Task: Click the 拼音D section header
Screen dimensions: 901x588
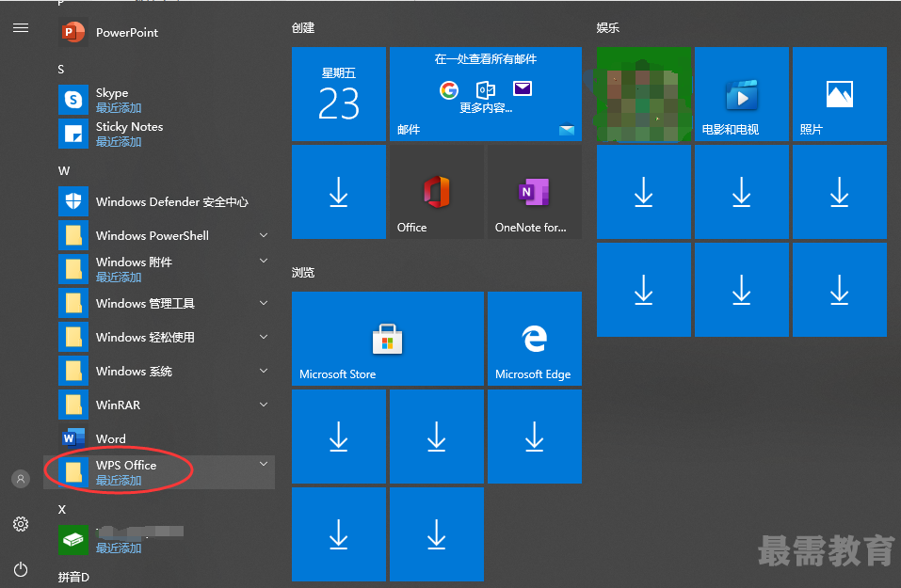Action: pyautogui.click(x=73, y=577)
